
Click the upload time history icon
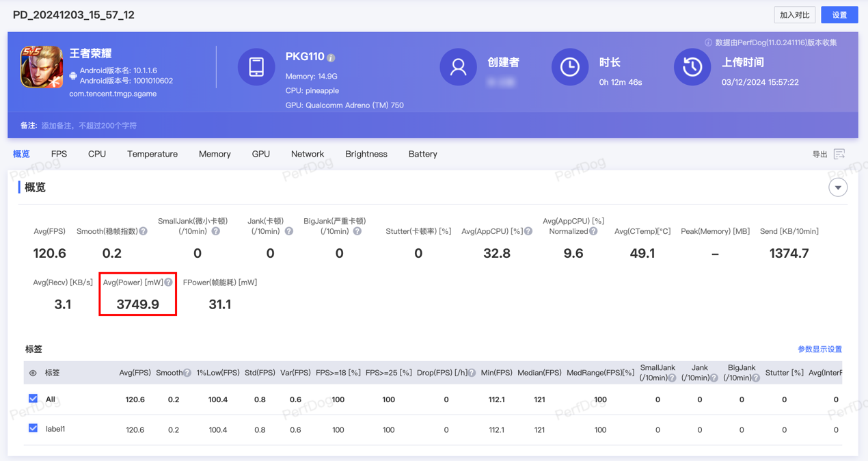(x=692, y=67)
